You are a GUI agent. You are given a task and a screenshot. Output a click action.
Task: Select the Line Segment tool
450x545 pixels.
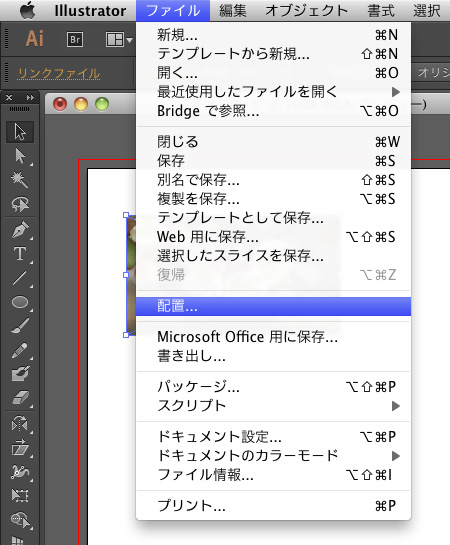click(20, 278)
